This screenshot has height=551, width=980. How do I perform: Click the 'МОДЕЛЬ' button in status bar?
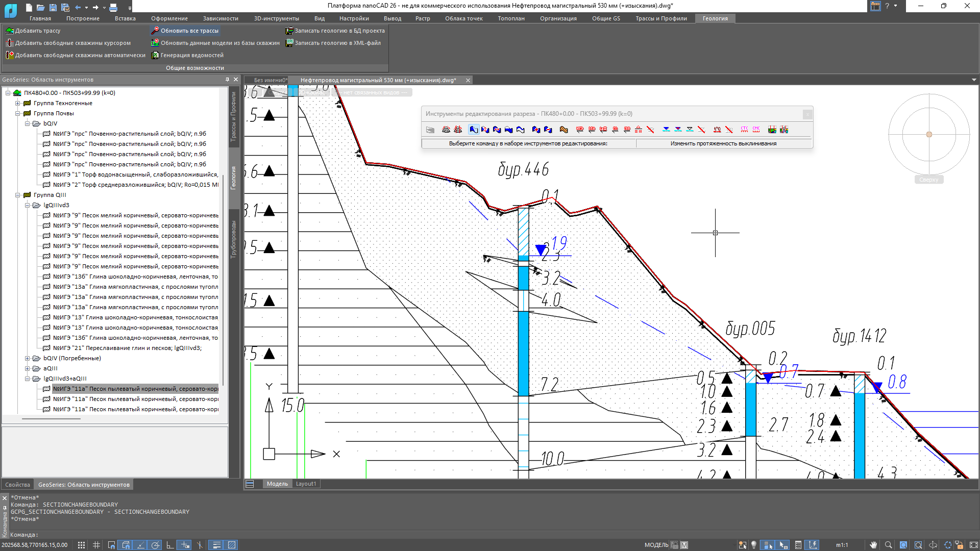coord(656,545)
